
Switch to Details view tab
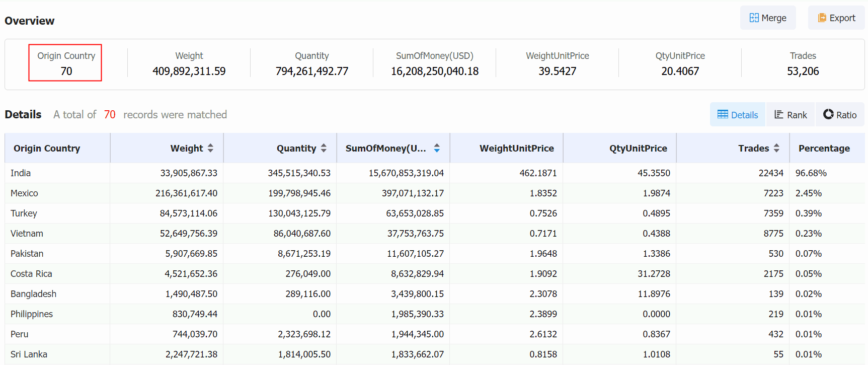pyautogui.click(x=738, y=115)
